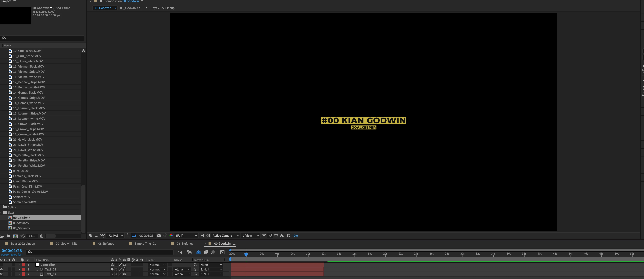Hide the Text_01 layer with eye icon
The width and height of the screenshot is (644, 279).
pyautogui.click(x=2, y=270)
